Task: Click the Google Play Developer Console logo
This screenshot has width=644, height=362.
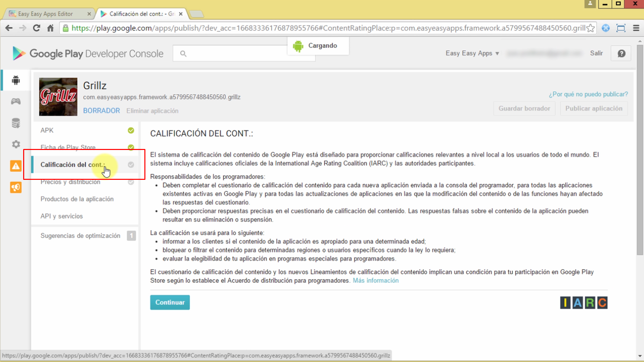Action: (x=88, y=54)
